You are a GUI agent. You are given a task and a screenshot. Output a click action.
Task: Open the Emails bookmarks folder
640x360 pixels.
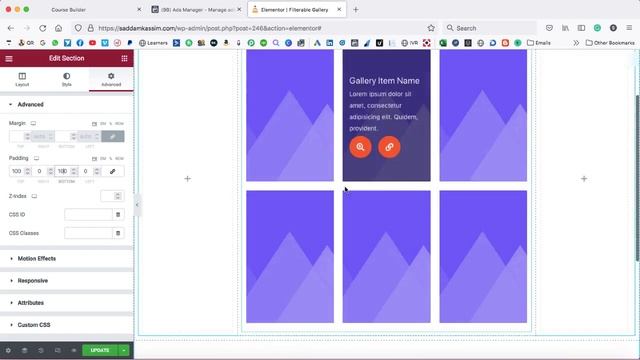[539, 42]
